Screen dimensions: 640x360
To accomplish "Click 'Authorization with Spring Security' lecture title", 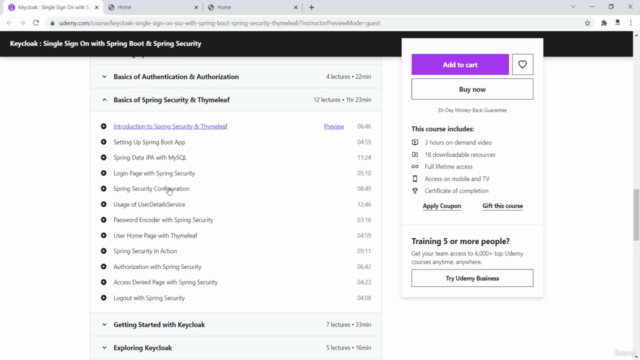I will (157, 267).
